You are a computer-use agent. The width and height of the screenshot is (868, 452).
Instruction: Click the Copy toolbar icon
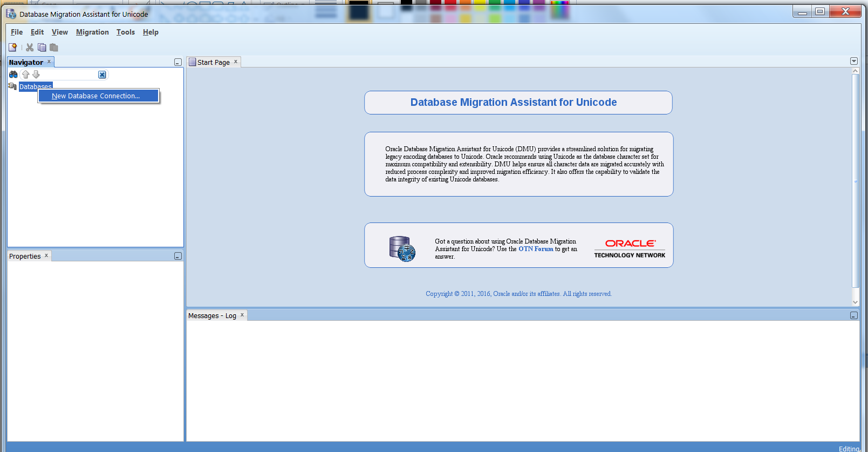42,48
